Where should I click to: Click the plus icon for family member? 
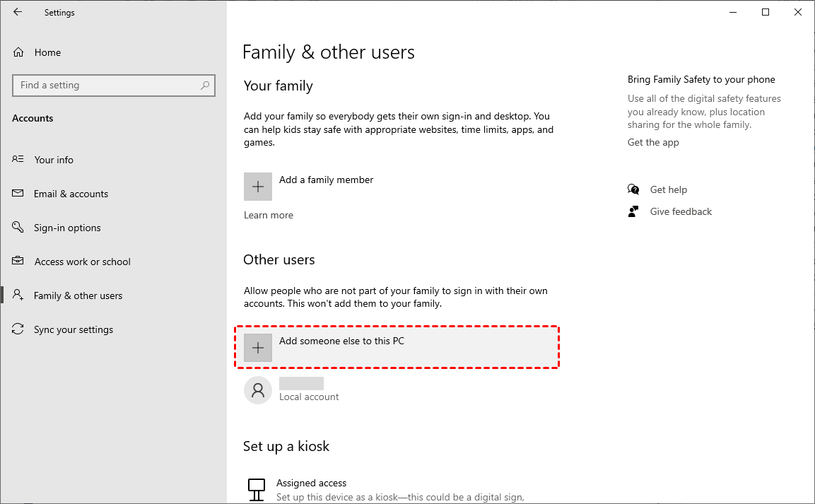258,187
